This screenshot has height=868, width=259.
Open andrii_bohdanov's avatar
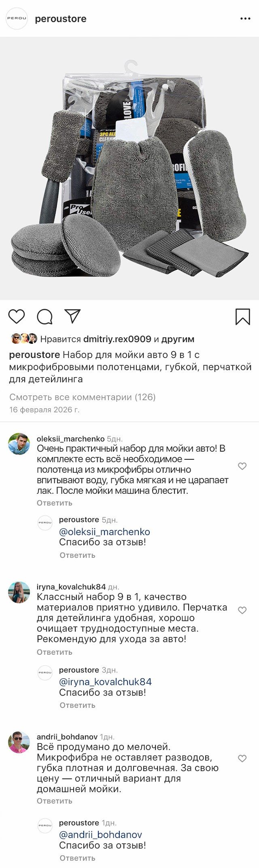point(19,742)
